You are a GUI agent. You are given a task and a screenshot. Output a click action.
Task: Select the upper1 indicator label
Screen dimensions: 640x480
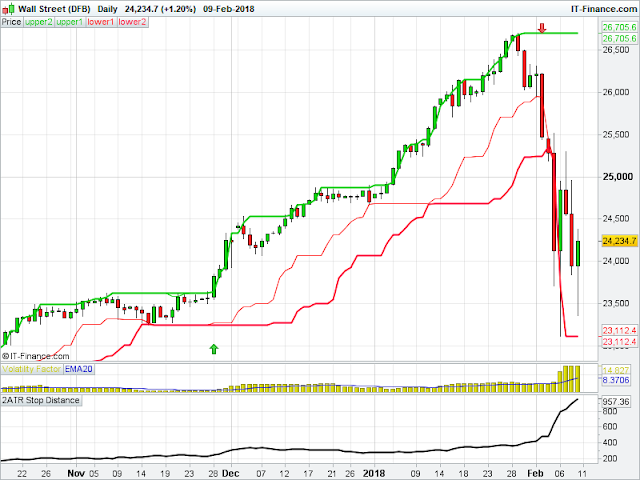[x=70, y=22]
